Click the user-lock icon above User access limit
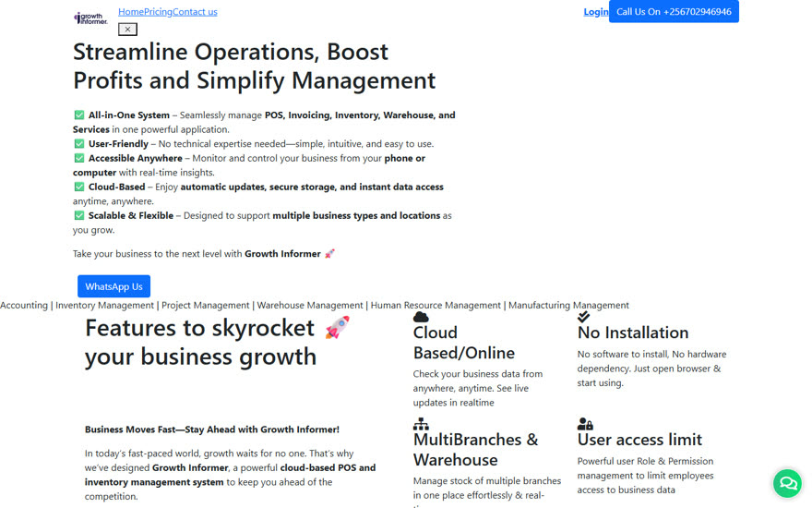This screenshot has height=508, width=812. click(x=585, y=424)
